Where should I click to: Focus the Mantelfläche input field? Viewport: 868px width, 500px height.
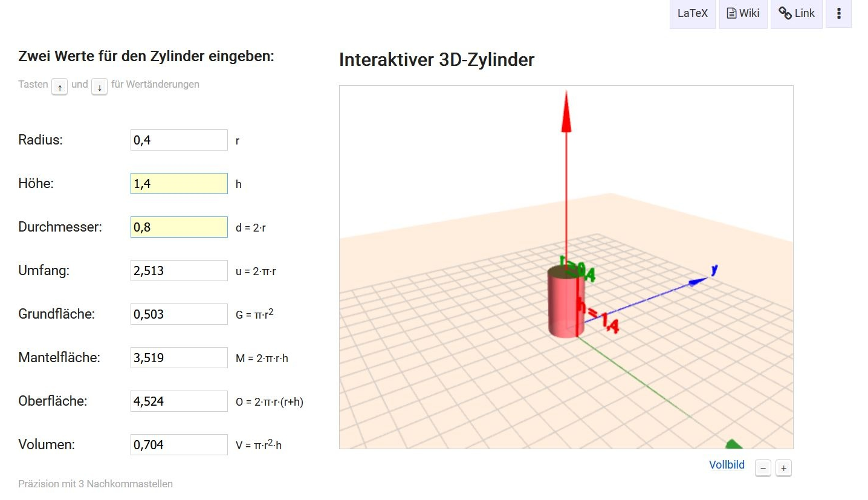tap(179, 358)
